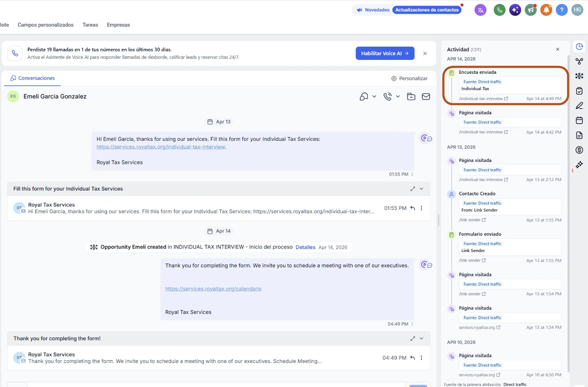Click the email envelope icon in conversation header
The height and width of the screenshot is (387, 588).
click(426, 97)
